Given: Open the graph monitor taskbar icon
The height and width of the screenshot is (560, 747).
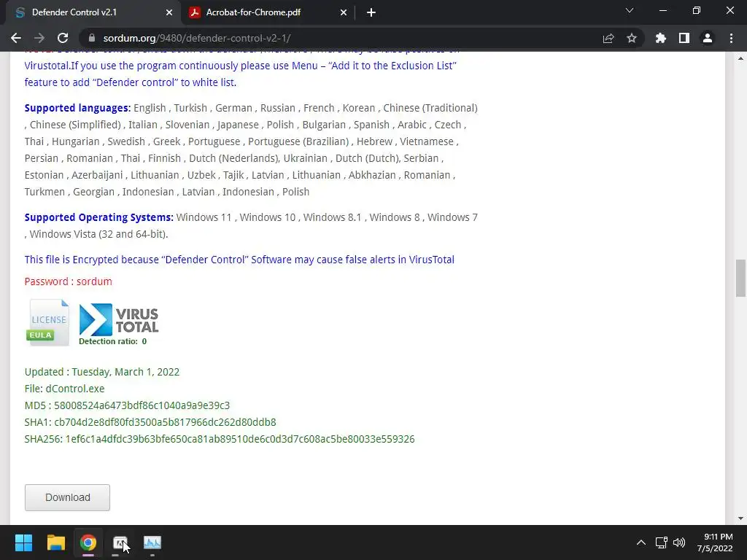Looking at the screenshot, I should 152,542.
